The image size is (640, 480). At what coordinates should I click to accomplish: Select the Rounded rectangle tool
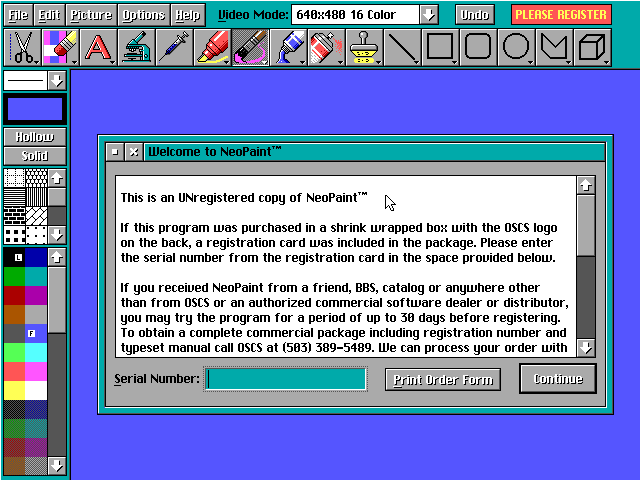point(478,47)
